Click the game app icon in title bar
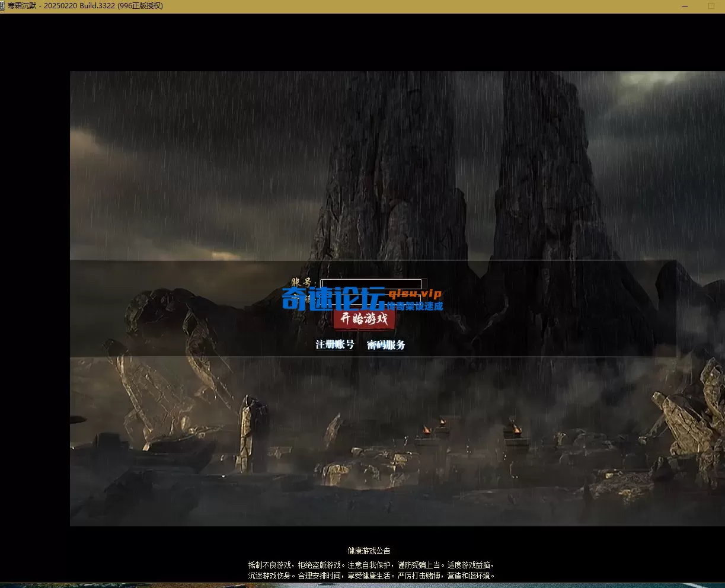The height and width of the screenshot is (588, 725). pyautogui.click(x=4, y=6)
